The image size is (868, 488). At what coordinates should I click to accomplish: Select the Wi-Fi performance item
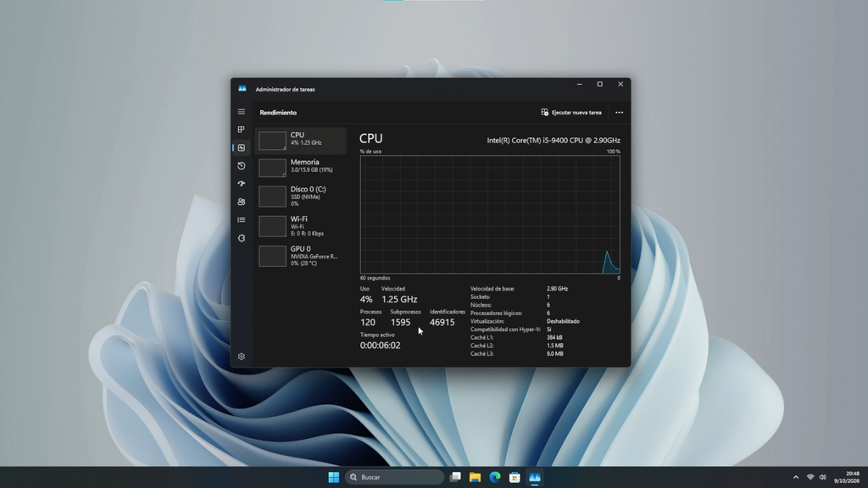(x=301, y=226)
